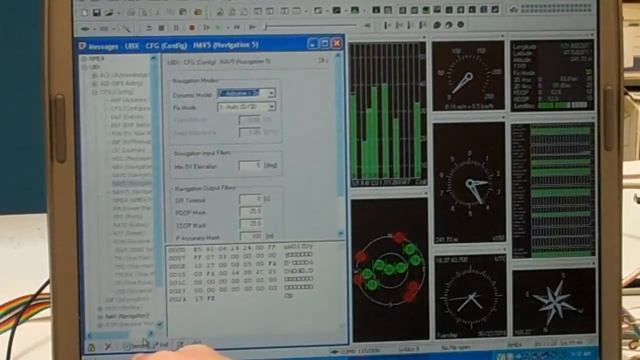Viewport: 640px width, 360px height.
Task: Click the Eject button in the player toolbar
Action: 149,28
